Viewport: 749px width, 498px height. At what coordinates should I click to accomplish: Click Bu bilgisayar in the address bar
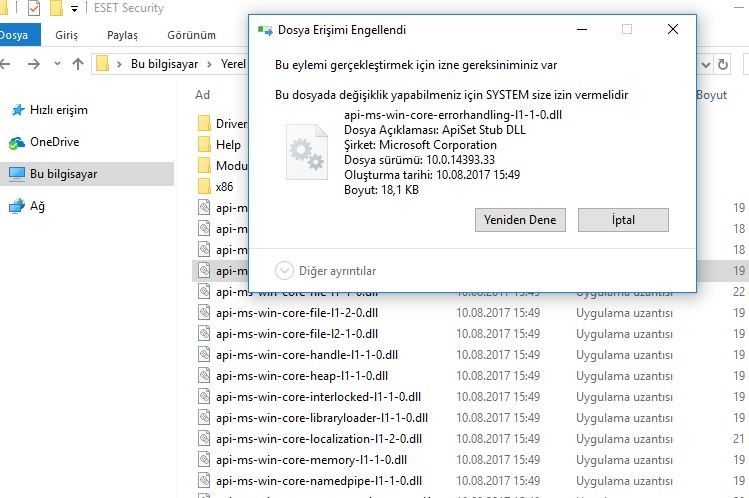click(x=164, y=64)
